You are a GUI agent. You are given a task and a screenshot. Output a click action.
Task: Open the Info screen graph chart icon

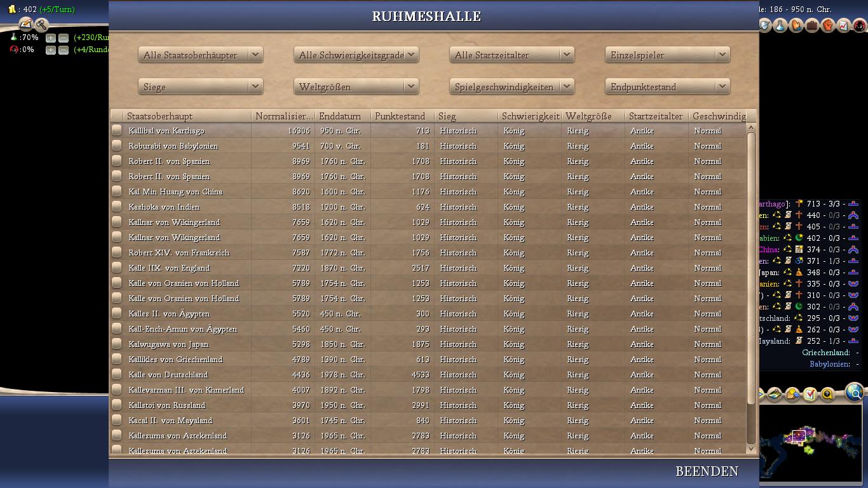click(x=844, y=25)
